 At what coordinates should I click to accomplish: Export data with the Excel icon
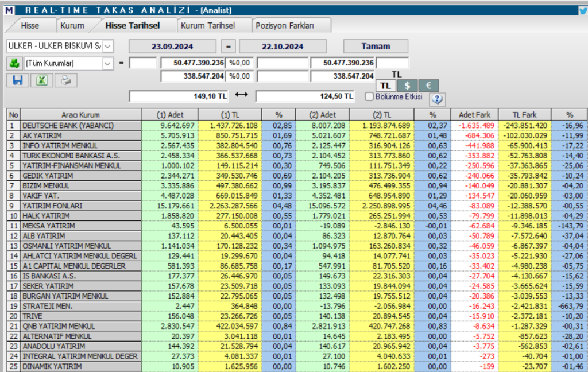pos(42,80)
